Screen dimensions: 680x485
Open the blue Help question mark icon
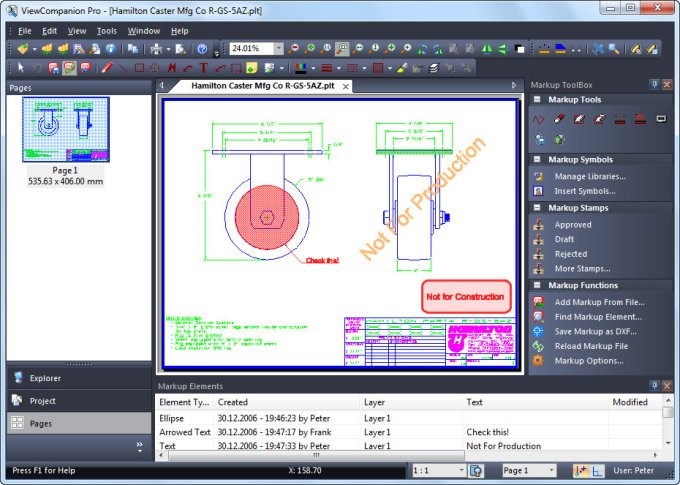(202, 49)
